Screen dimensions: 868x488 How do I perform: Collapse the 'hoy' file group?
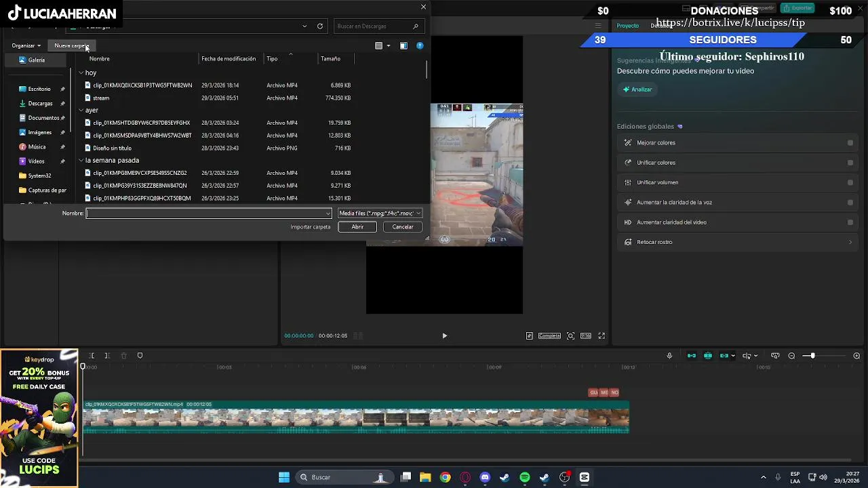point(81,73)
